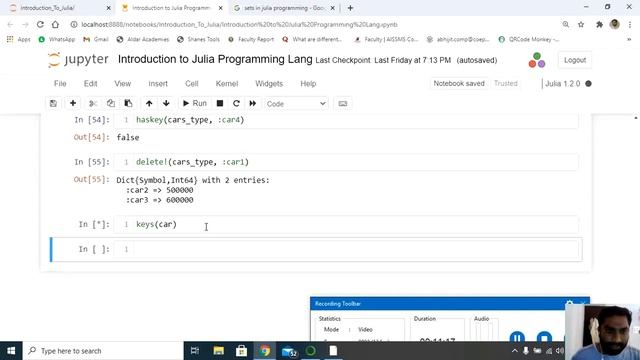
Task: Stop recording in Recording Toolbar
Action: (x=544, y=338)
